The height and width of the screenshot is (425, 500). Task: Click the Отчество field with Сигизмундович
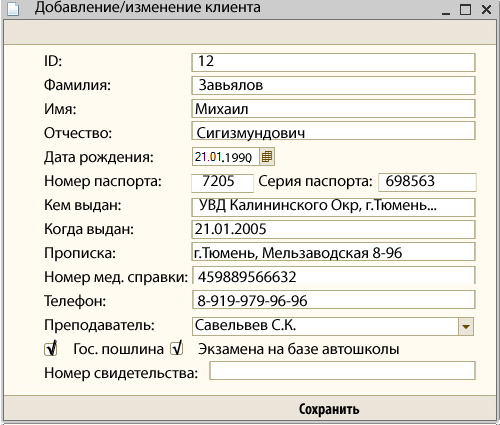pos(333,131)
